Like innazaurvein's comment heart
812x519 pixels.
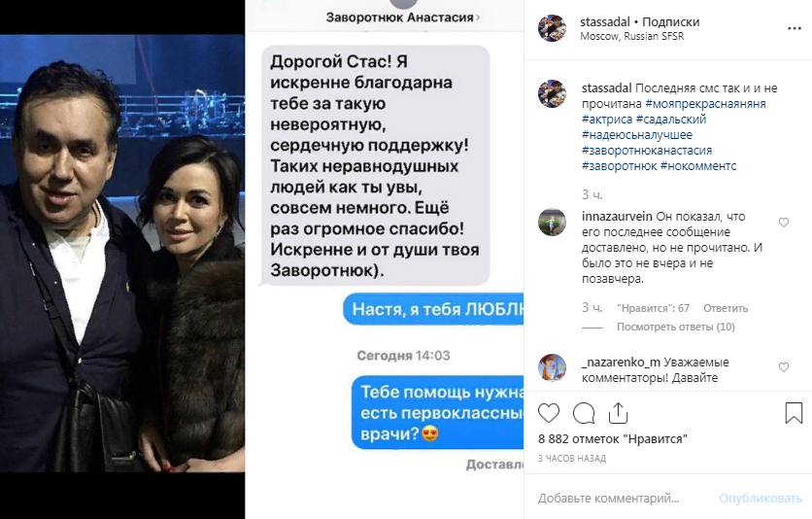click(x=784, y=223)
